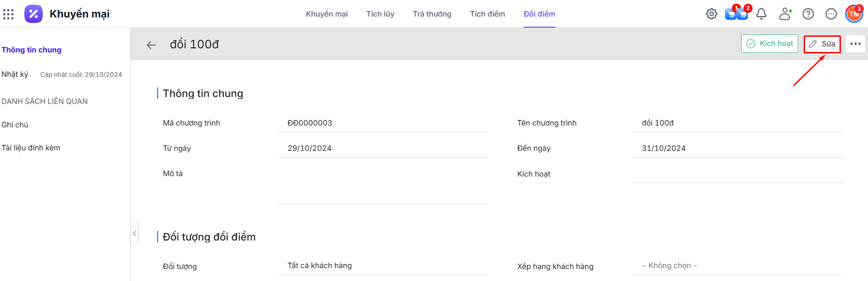The image size is (868, 281).
Task: Go to the Tích điểm tab
Action: pyautogui.click(x=487, y=14)
